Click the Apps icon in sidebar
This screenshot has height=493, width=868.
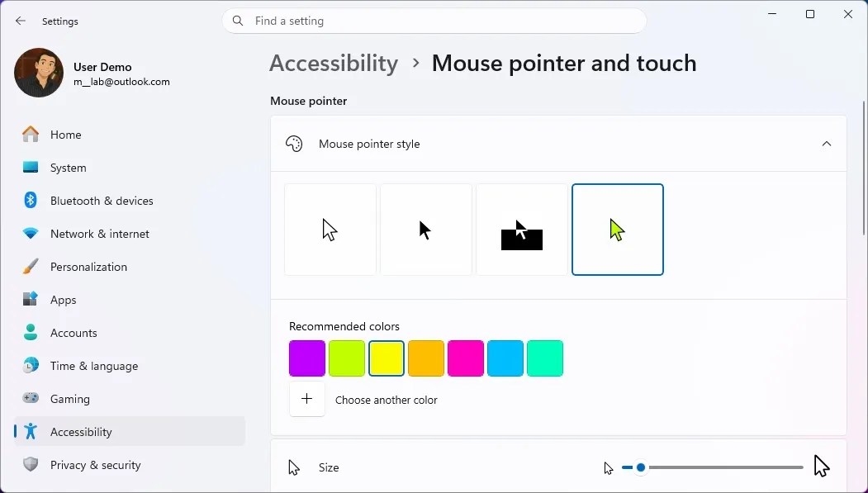tap(31, 299)
